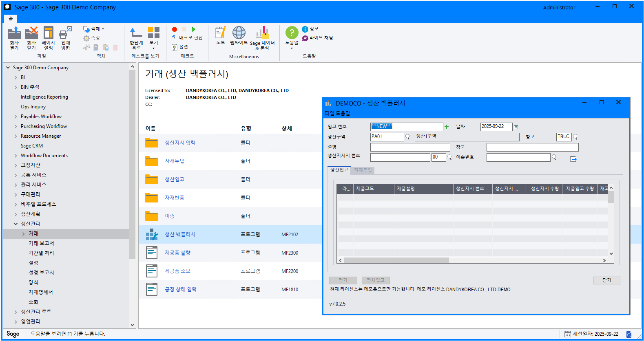
Task: Collapse the 생산관리 tree node
Action: [16, 224]
